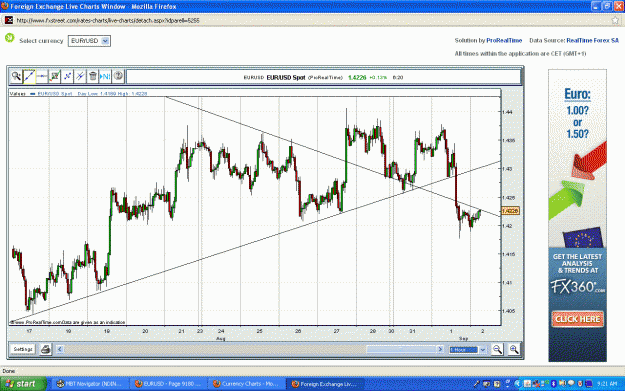Click the EUR/USD Spot title text

(286, 78)
